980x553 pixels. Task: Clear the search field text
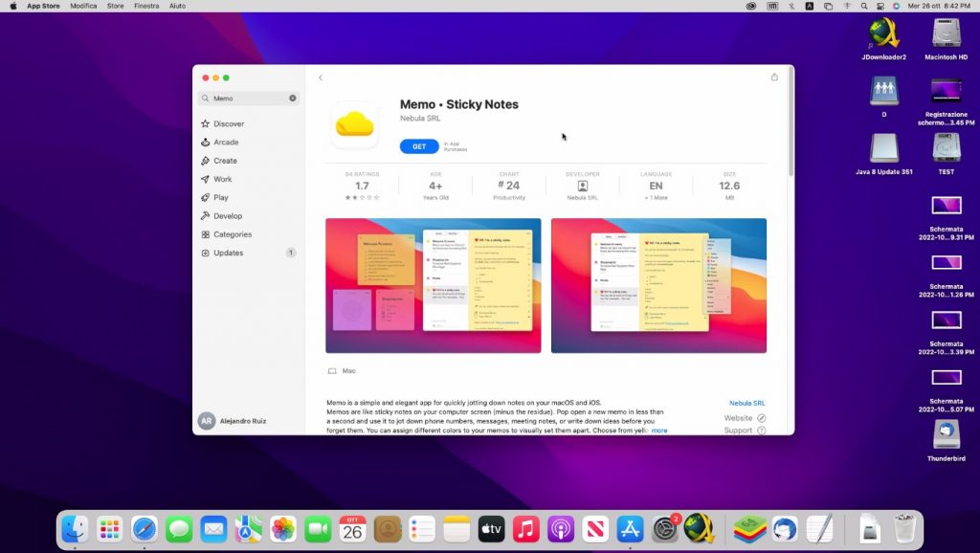click(x=293, y=99)
